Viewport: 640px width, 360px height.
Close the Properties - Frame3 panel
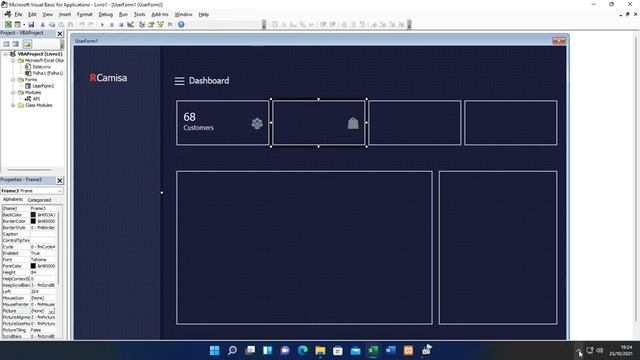(x=60, y=180)
